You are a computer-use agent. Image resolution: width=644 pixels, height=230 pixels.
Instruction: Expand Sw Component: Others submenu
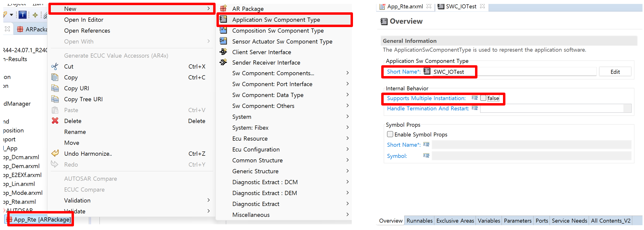click(348, 105)
